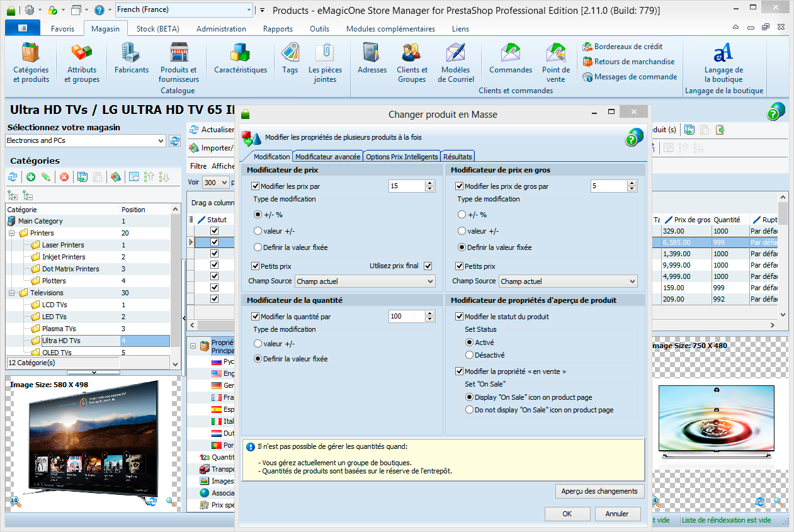Open Voir 300 page size dropdown

[215, 182]
